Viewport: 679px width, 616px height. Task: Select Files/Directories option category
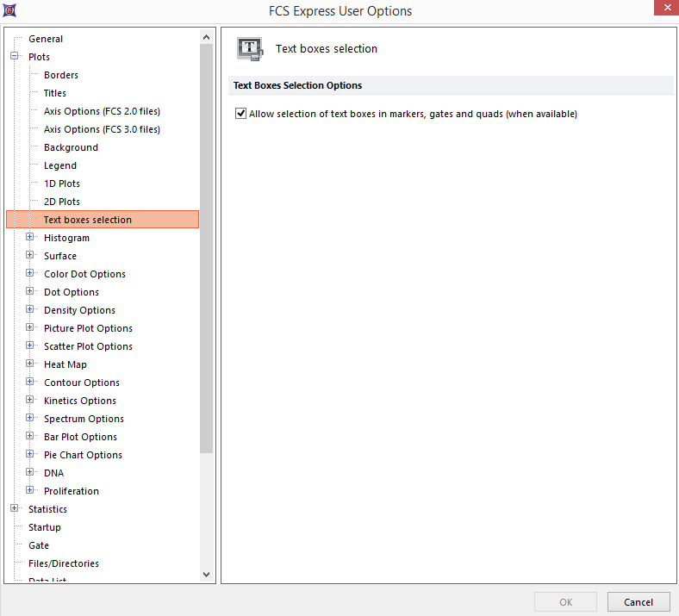64,563
